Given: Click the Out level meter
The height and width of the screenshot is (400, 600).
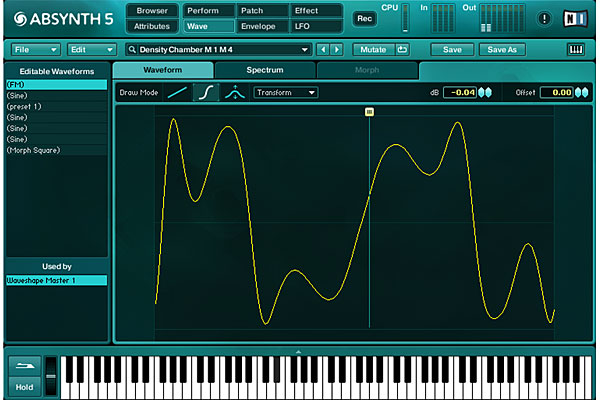Looking at the screenshot, I should click(503, 18).
